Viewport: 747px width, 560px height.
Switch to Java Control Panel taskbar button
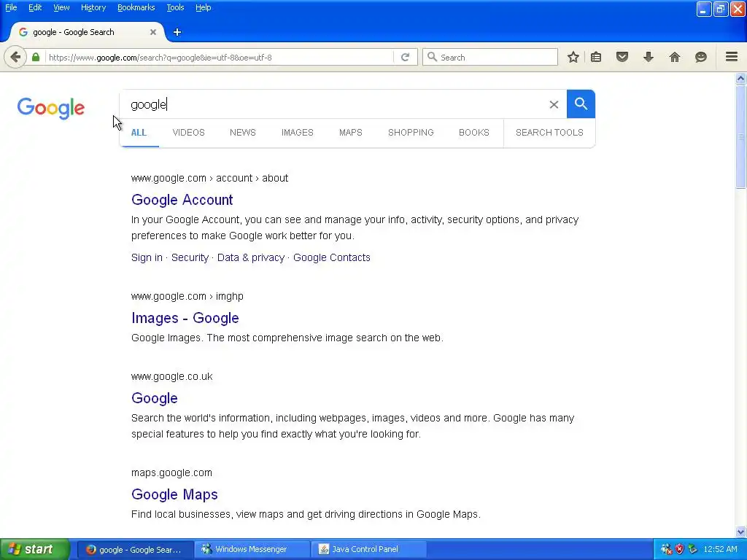click(368, 549)
